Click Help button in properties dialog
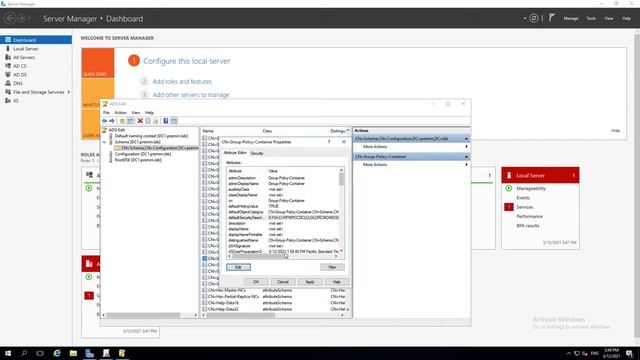 click(336, 282)
